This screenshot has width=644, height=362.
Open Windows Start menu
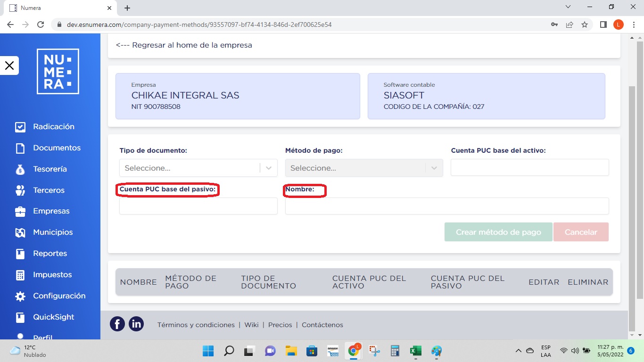pyautogui.click(x=208, y=351)
